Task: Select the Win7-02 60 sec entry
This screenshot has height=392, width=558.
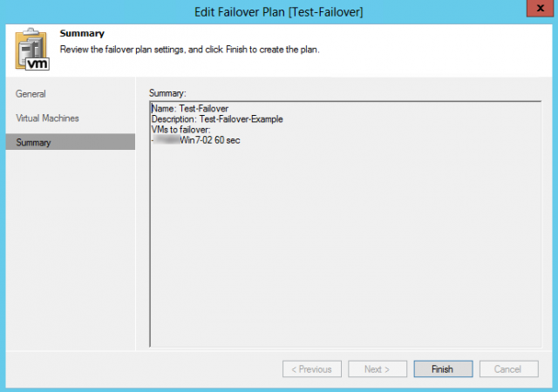Action: (x=209, y=139)
